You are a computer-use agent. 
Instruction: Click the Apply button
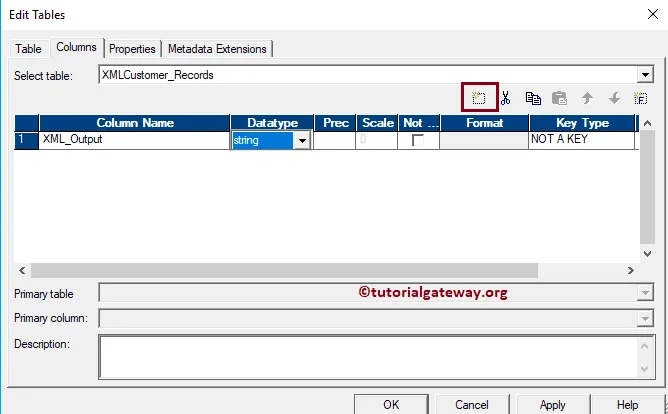tap(553, 404)
